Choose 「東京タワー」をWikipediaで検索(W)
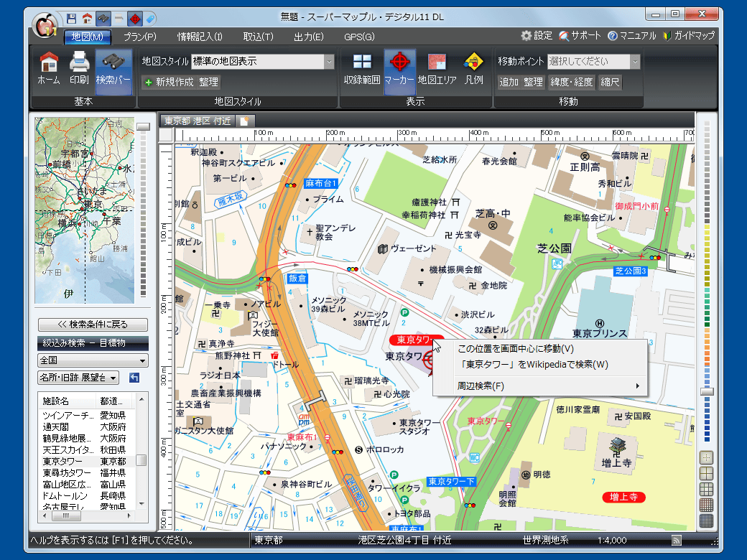Viewport: 747px width, 560px height. click(539, 364)
